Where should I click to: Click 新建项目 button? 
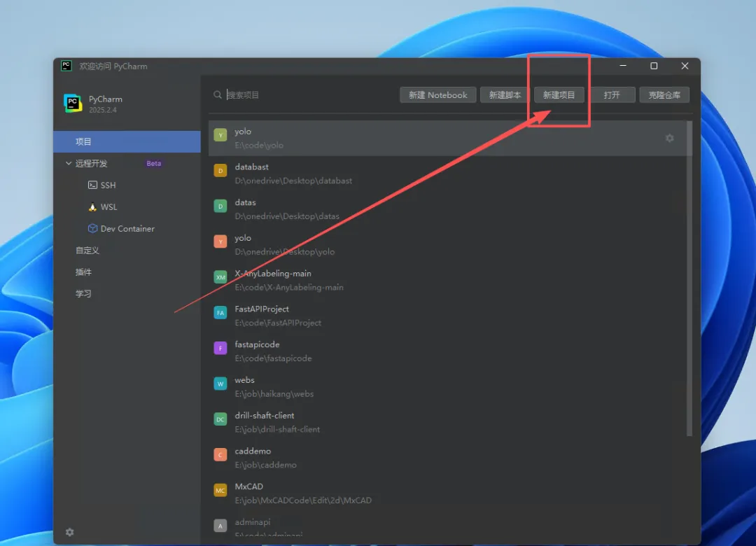pos(559,95)
